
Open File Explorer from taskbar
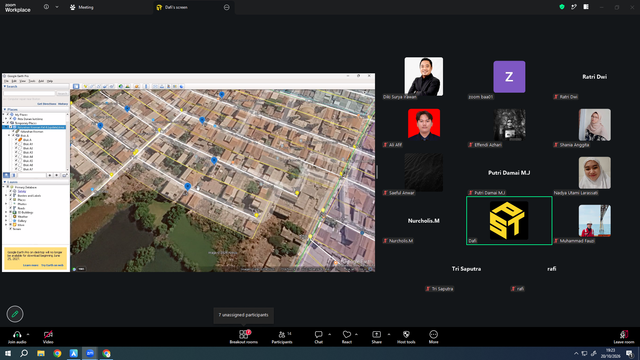coord(41,353)
